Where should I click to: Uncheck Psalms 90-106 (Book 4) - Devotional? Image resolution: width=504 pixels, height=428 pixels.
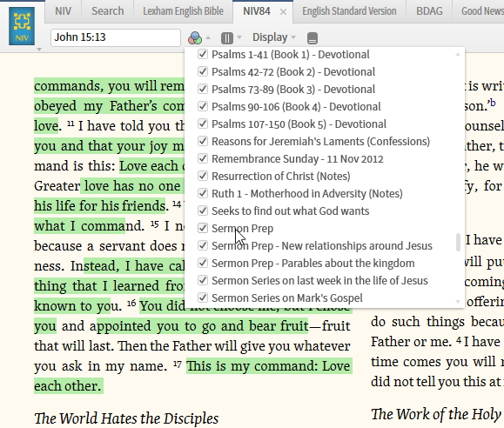203,106
